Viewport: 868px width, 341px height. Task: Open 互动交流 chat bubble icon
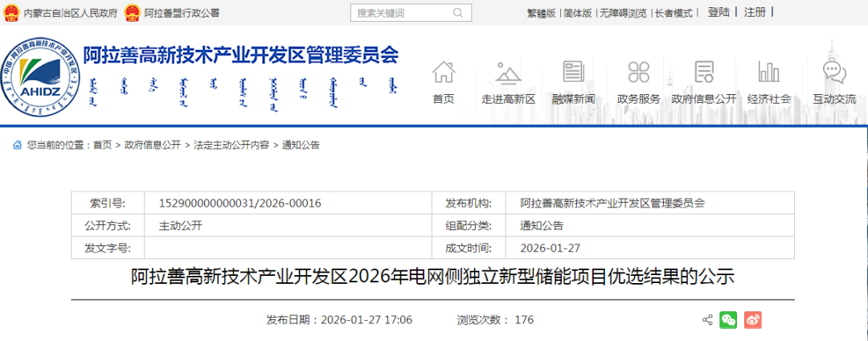click(x=834, y=72)
